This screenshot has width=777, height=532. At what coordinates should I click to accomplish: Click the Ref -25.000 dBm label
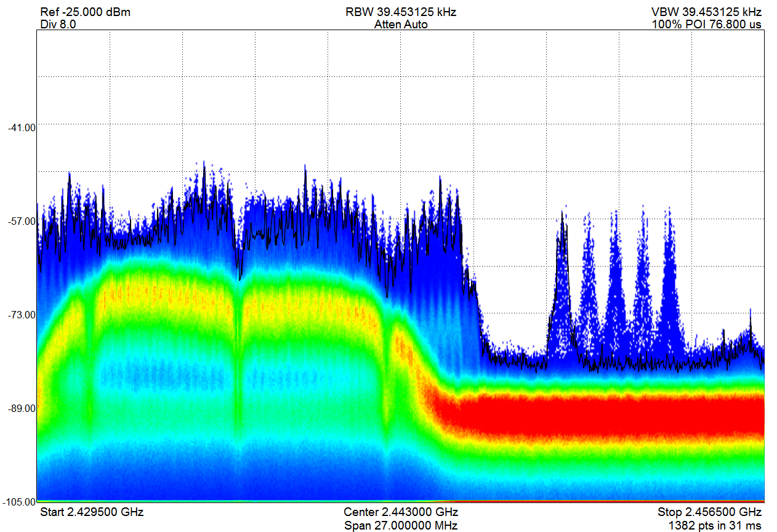85,12
